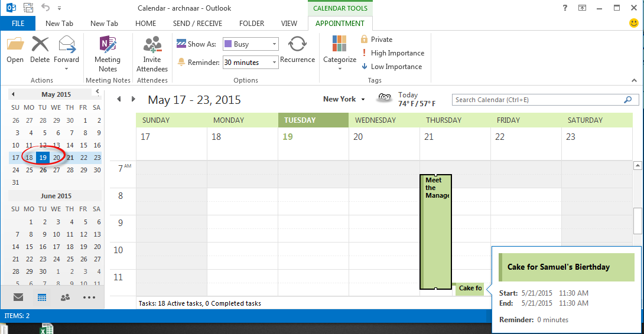This screenshot has height=334, width=644.
Task: Open OneNote Meeting Notes
Action: pyautogui.click(x=108, y=54)
